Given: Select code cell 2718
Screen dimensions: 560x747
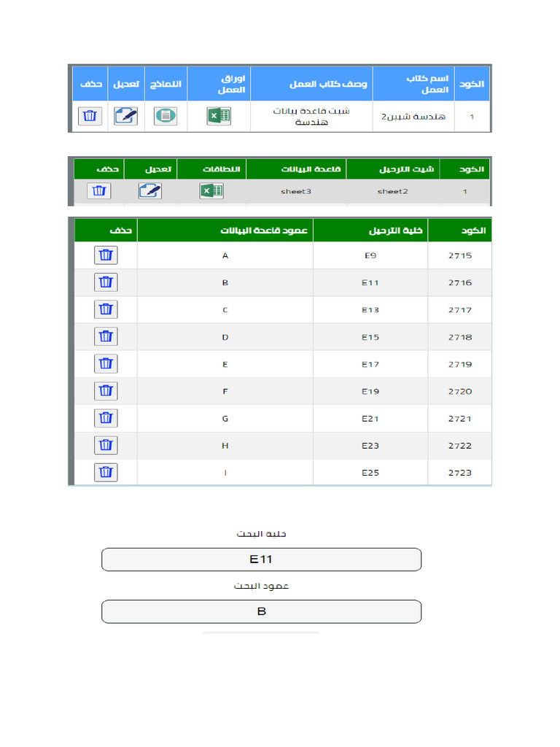Looking at the screenshot, I should point(460,337).
